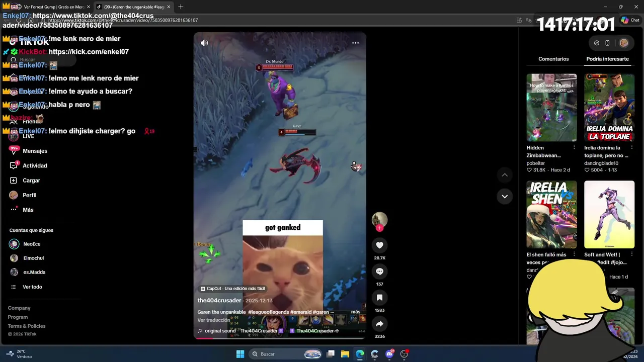Screen dimensions: 644x362
Task: Open the video's three-dot options menu
Action: pyautogui.click(x=355, y=43)
